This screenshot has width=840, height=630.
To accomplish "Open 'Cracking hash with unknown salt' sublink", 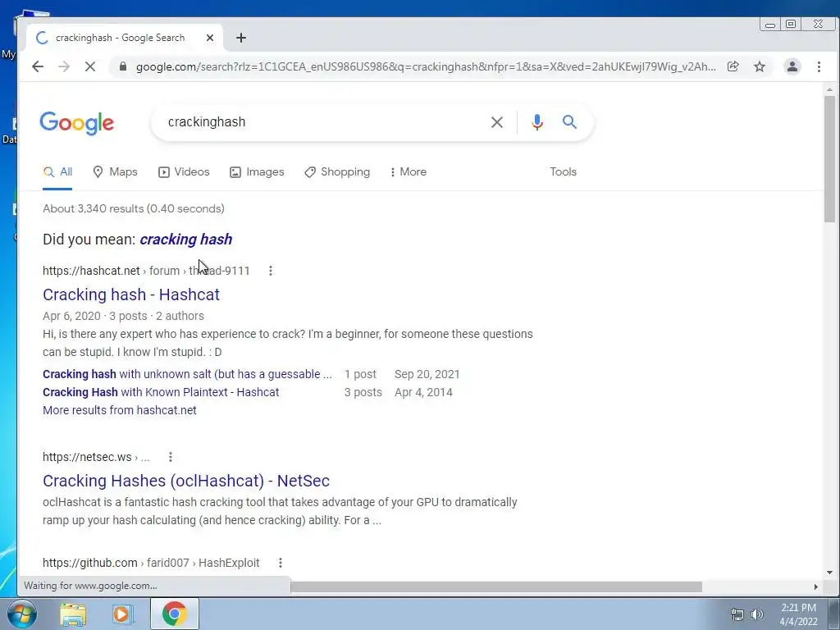I will tap(188, 374).
